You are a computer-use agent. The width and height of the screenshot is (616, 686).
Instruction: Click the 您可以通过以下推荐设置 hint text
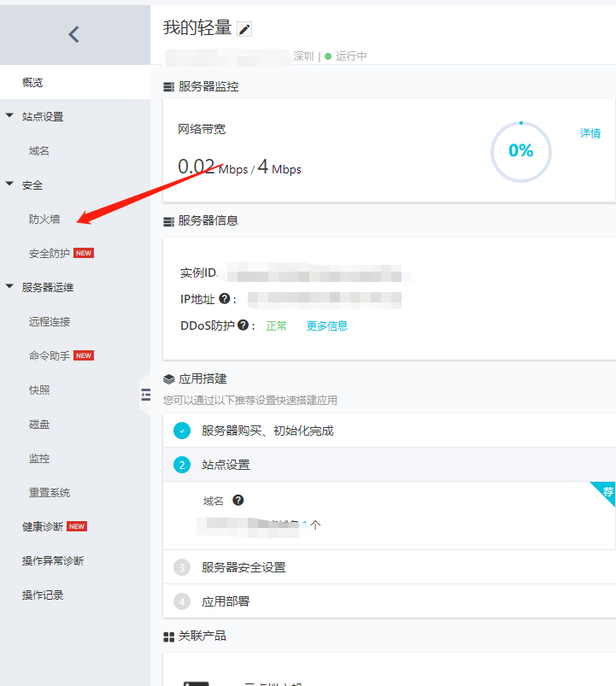coord(250,401)
